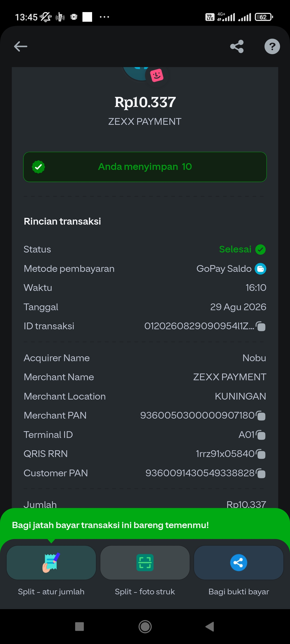Tap Android home navigation button
This screenshot has width=290, height=644.
click(145, 627)
